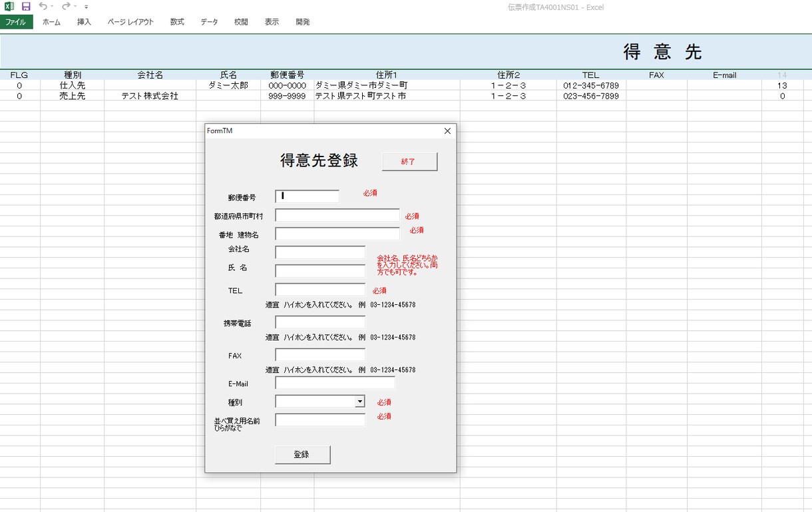Select the ダミー太郎 cell
The height and width of the screenshot is (512, 812).
coord(228,85)
